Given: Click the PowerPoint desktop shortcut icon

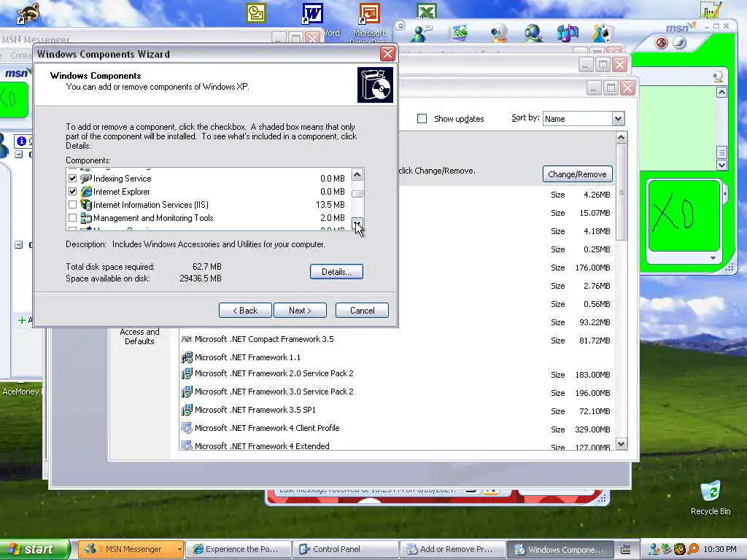Looking at the screenshot, I should 369,13.
